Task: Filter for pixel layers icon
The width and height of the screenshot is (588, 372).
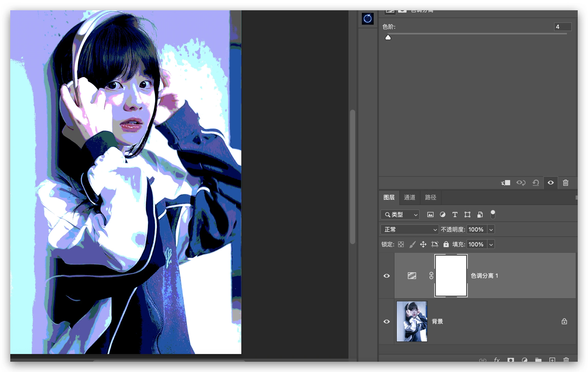Action: pos(430,215)
